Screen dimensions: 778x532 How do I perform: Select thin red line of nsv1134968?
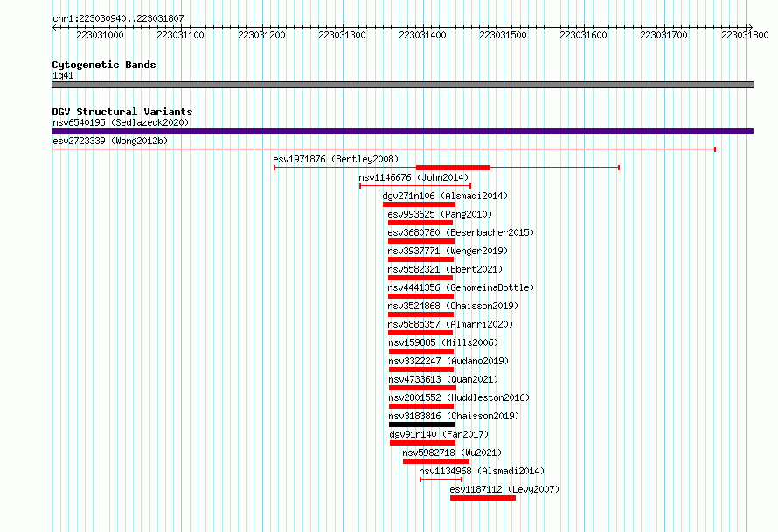click(x=441, y=480)
